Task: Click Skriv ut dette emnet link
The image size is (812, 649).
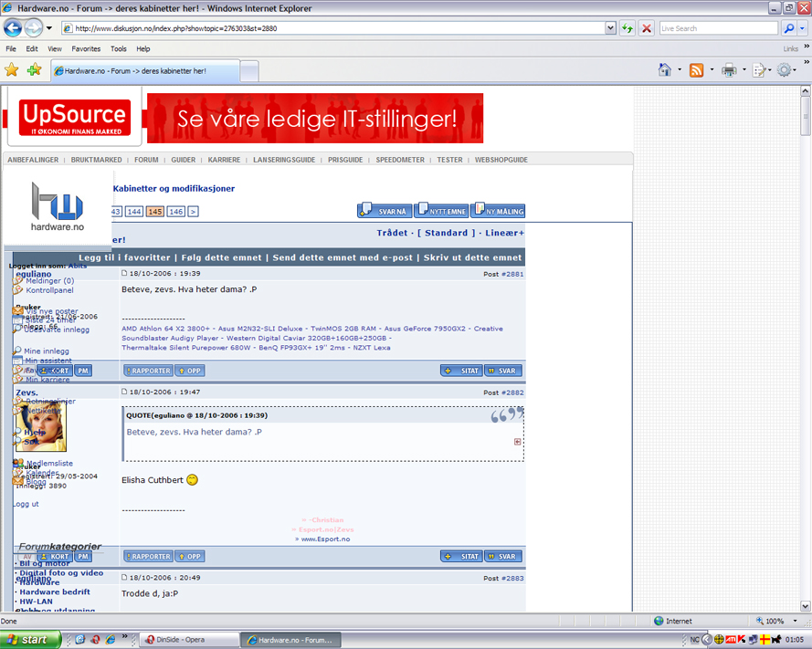Action: (x=472, y=257)
